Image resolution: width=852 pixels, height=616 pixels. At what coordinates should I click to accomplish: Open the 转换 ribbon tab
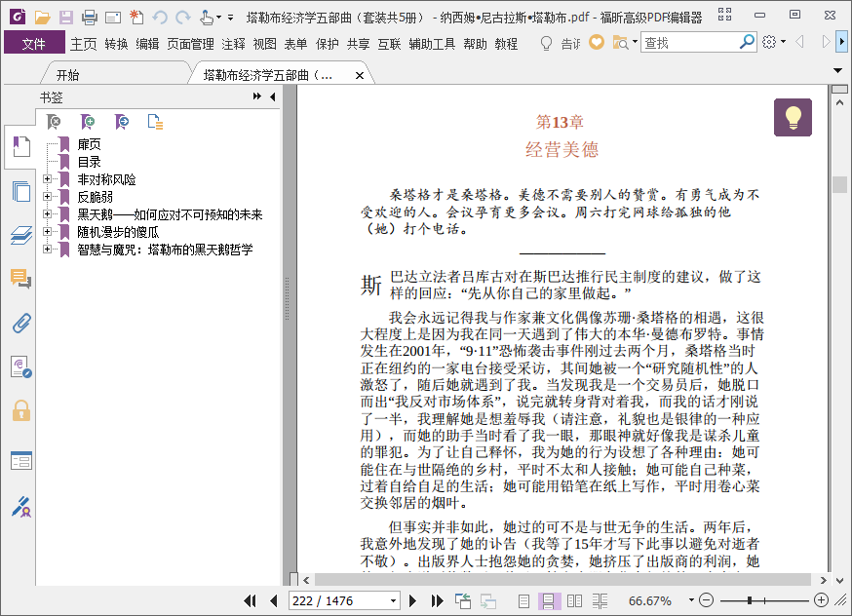pos(116,44)
